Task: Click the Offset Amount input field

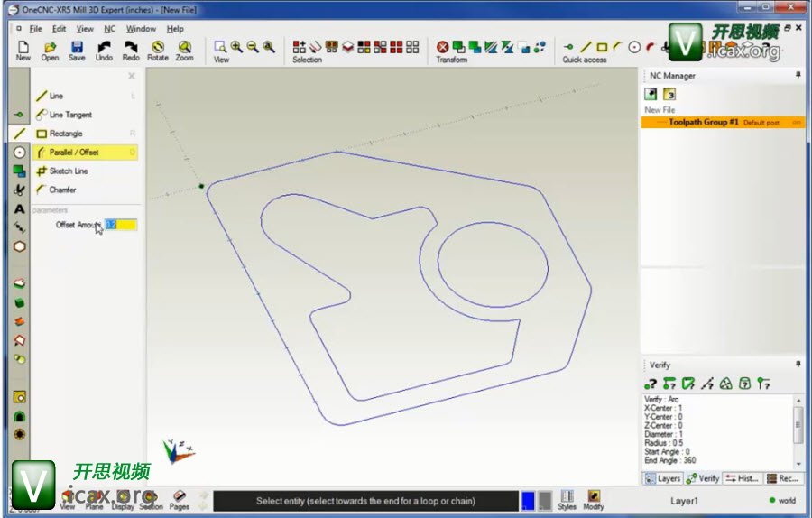Action: click(x=121, y=225)
